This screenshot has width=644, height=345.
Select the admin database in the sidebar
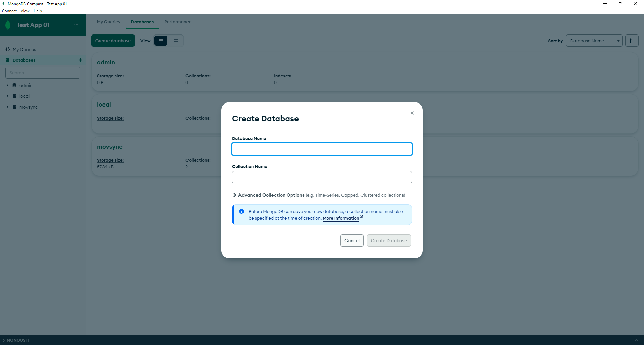pos(26,85)
